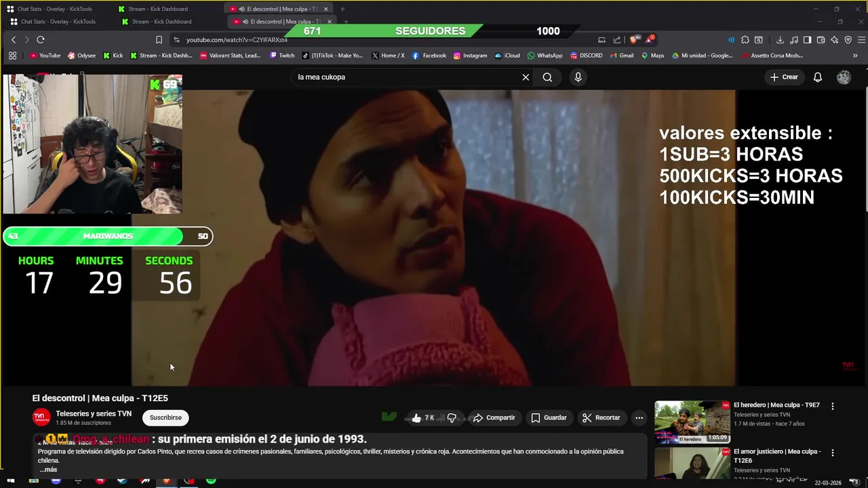Open the three-dot more actions menu under the video
Screen dimensions: 868x488
click(639, 418)
